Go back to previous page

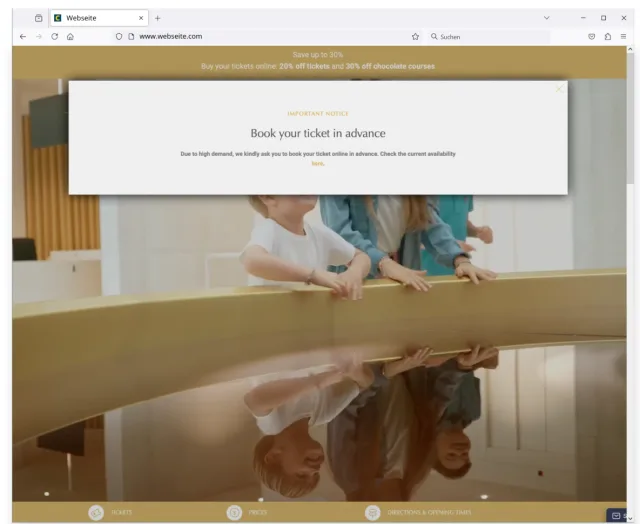[x=23, y=36]
